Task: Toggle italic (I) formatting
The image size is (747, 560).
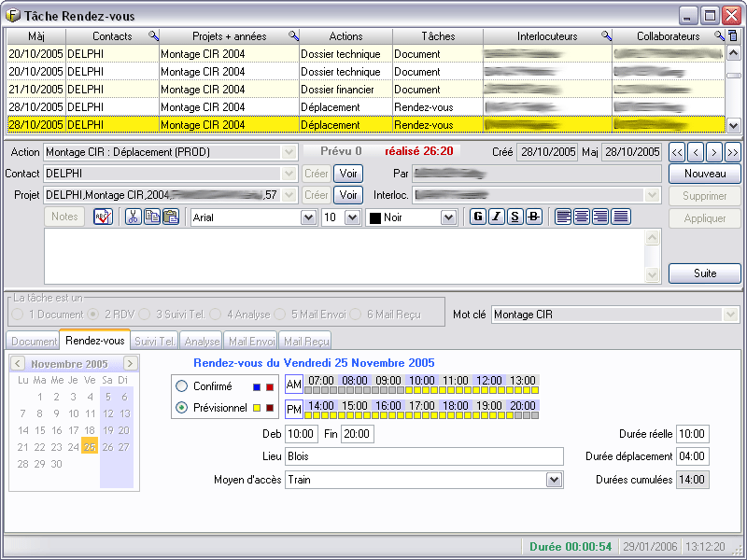Action: [497, 217]
